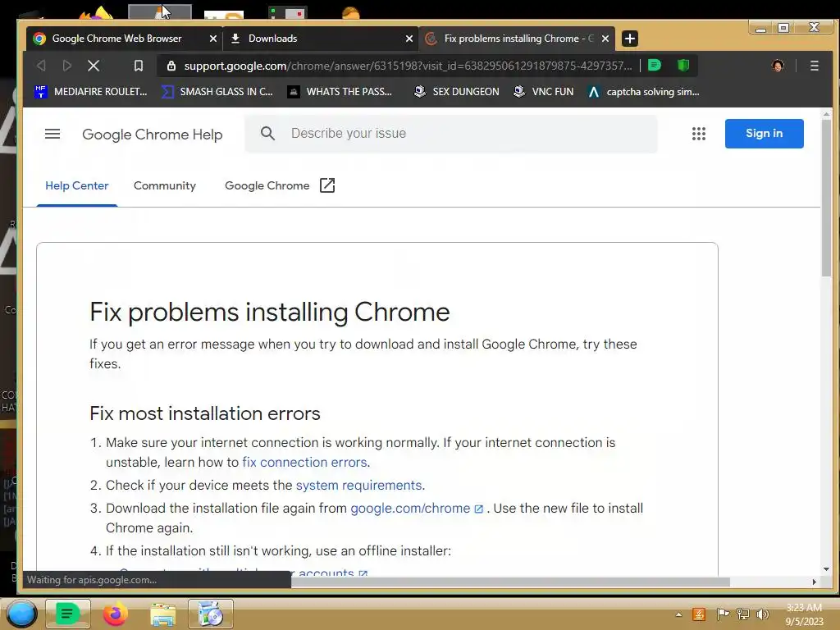
Task: Close the Google Chrome Web Browser tab
Action: [212, 39]
